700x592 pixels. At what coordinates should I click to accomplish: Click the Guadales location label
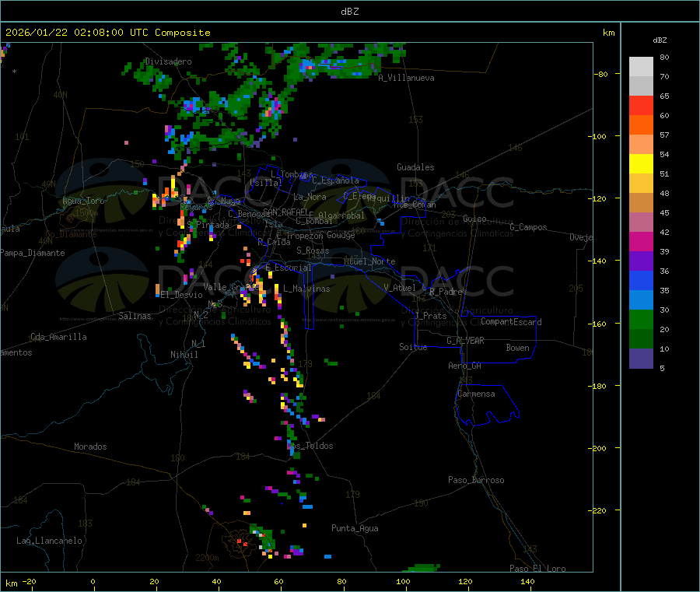[x=415, y=167]
